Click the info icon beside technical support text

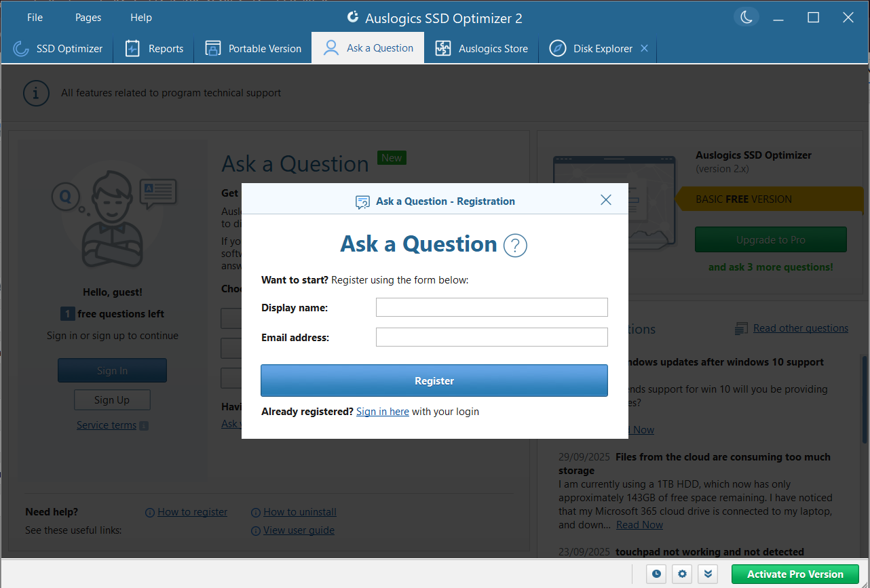[36, 93]
